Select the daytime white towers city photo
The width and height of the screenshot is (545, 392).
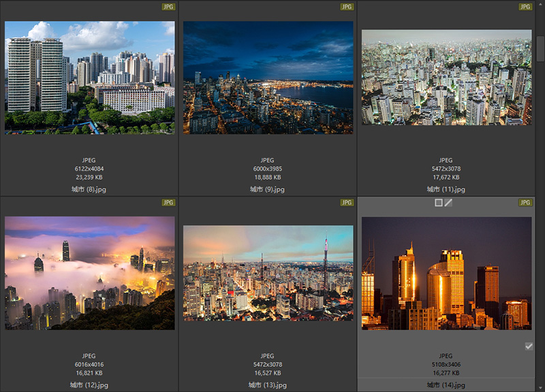point(89,77)
